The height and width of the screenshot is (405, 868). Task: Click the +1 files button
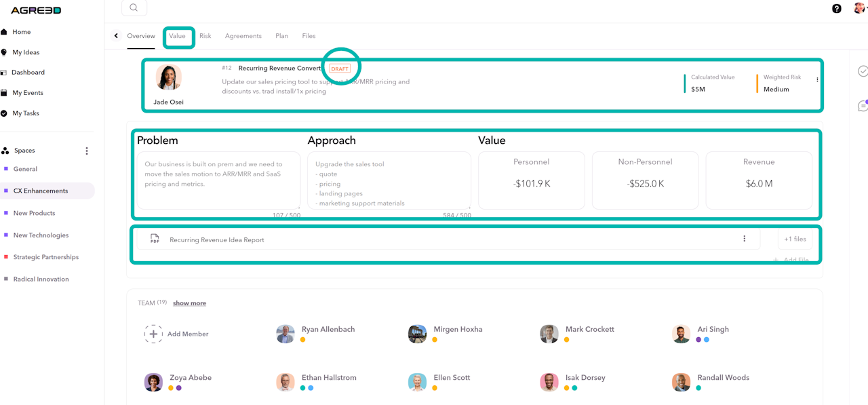point(795,239)
